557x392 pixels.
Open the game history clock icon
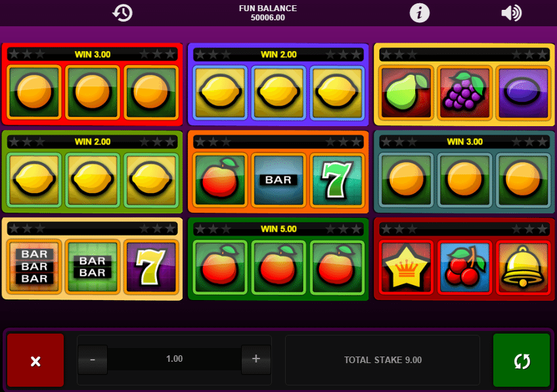pyautogui.click(x=123, y=13)
